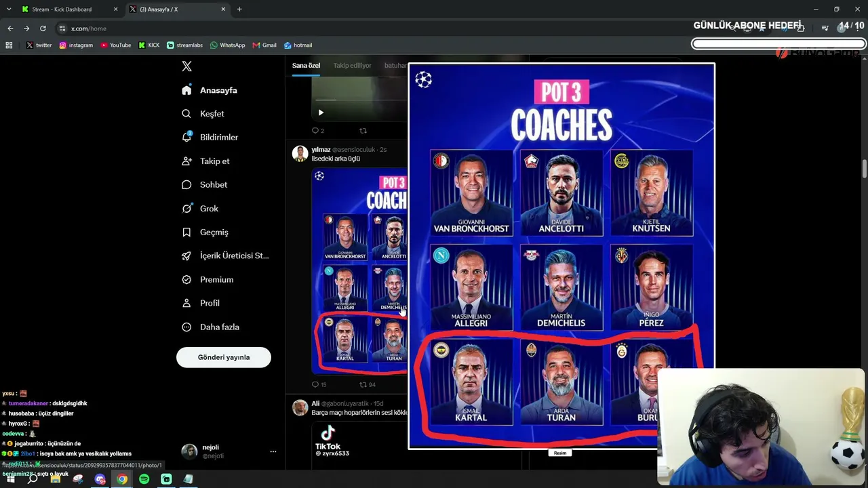Click the @asensioculuk handle link
Screen dimensions: 868x488
pyautogui.click(x=355, y=149)
